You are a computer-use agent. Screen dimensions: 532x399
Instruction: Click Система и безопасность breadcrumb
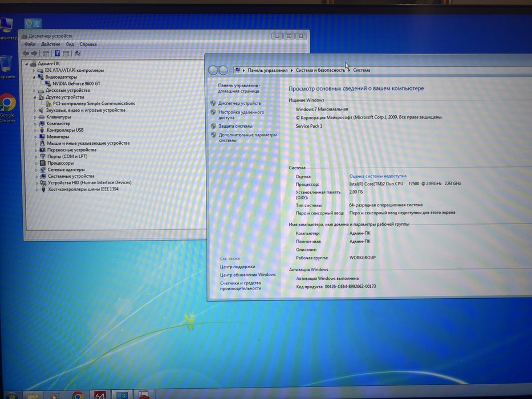320,70
